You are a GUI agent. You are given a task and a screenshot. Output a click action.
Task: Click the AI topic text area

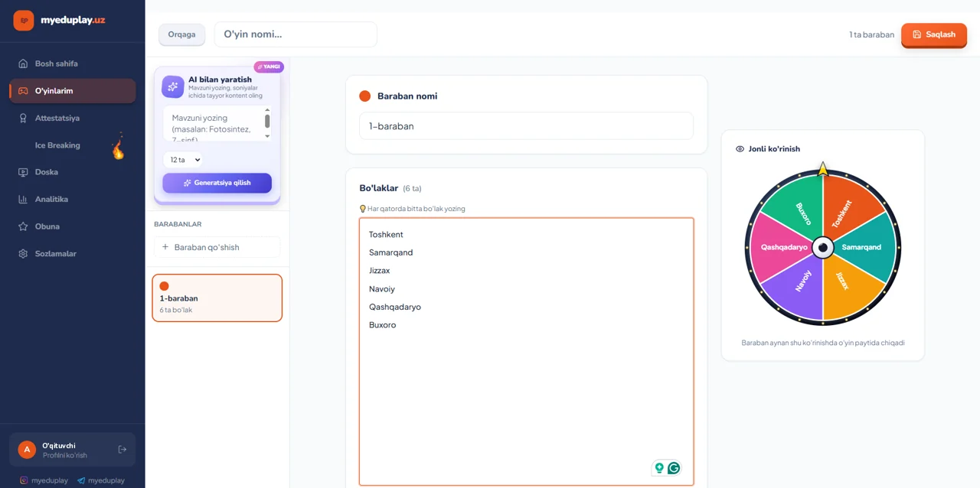217,124
